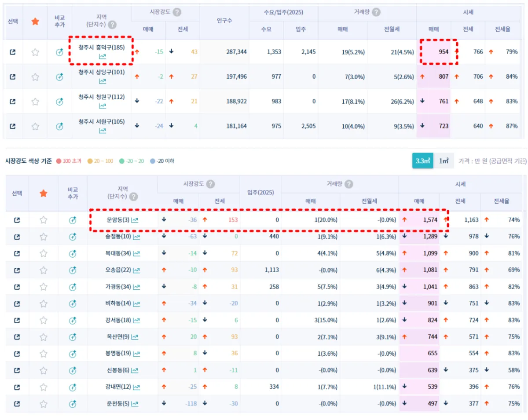Favorite the 송절동 row star
528x420 pixels.
(44, 237)
